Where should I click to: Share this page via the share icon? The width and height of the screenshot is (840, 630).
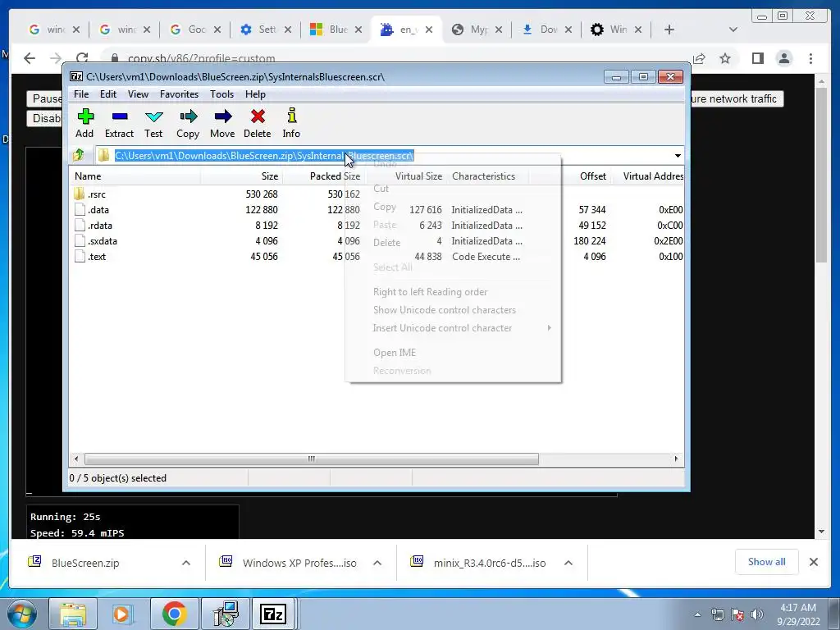tap(699, 58)
